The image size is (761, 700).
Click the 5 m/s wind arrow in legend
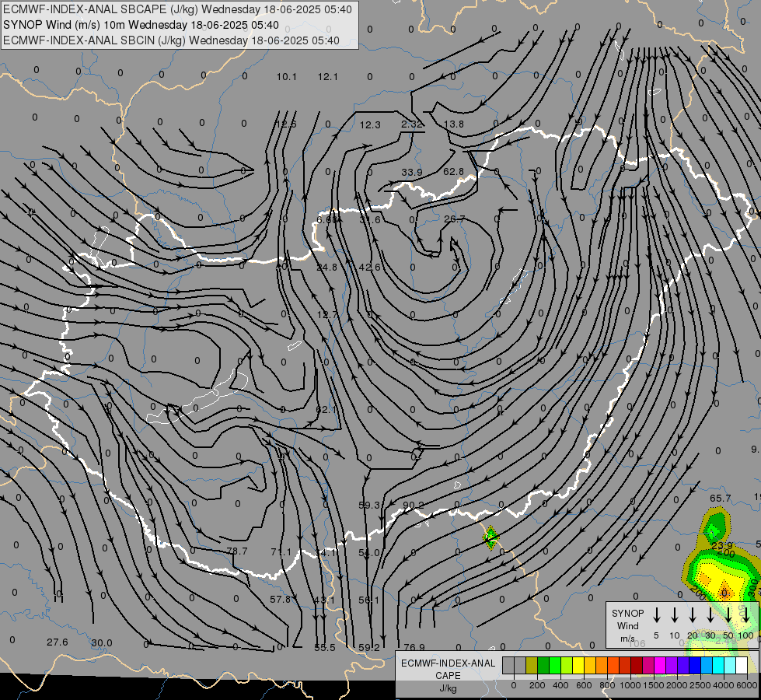point(657,615)
